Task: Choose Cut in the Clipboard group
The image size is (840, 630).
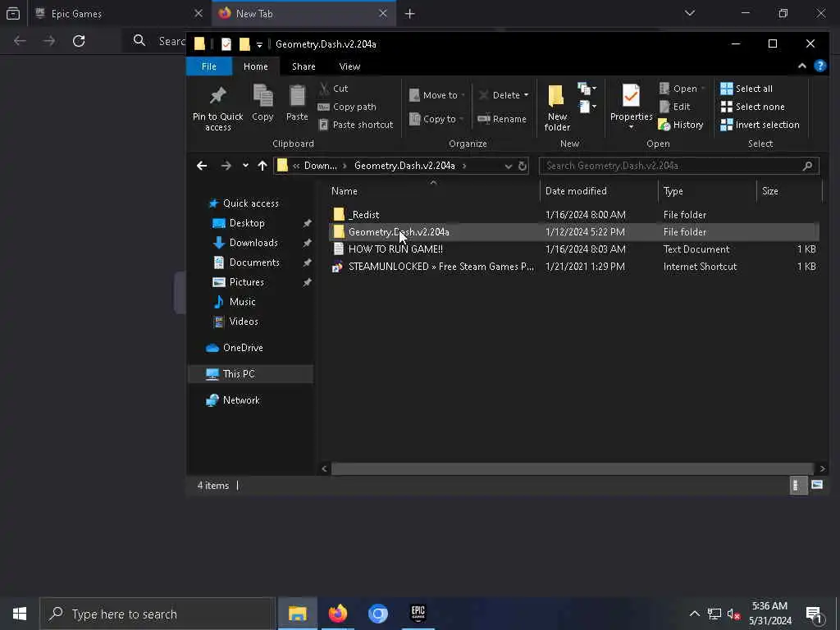Action: [x=333, y=89]
